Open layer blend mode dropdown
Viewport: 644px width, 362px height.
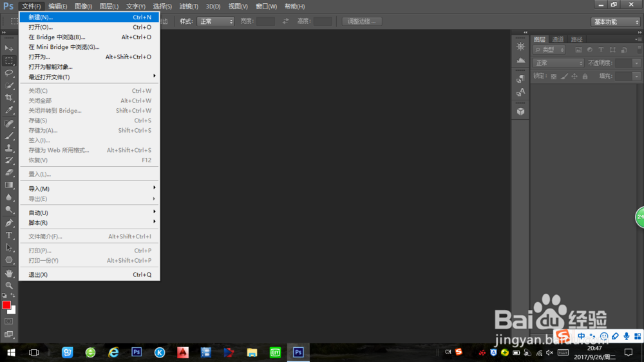click(x=558, y=63)
